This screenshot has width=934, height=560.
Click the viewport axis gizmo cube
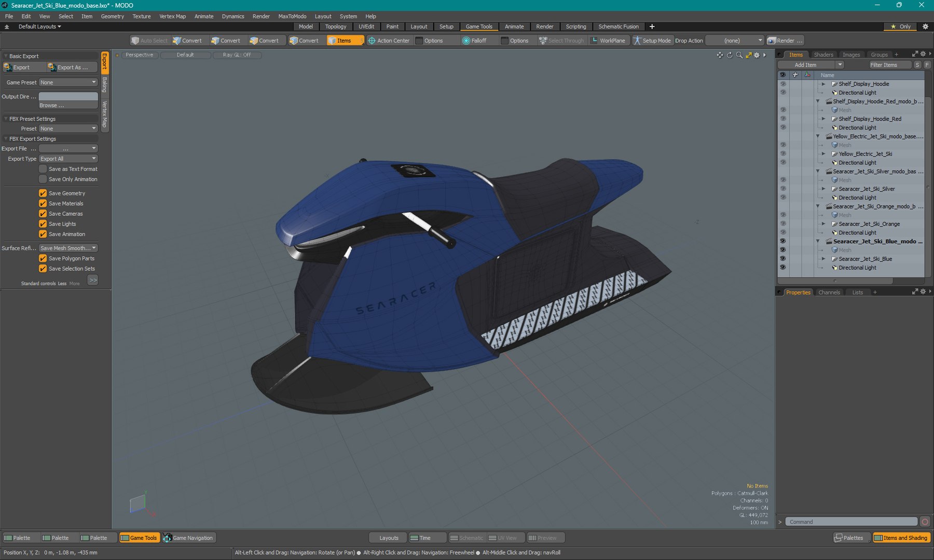138,503
